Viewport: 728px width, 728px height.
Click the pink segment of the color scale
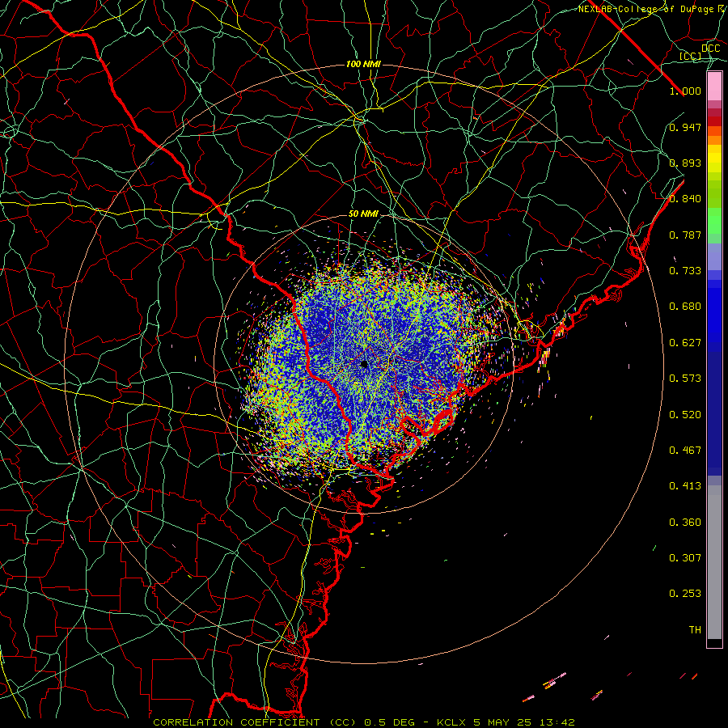coord(714,87)
